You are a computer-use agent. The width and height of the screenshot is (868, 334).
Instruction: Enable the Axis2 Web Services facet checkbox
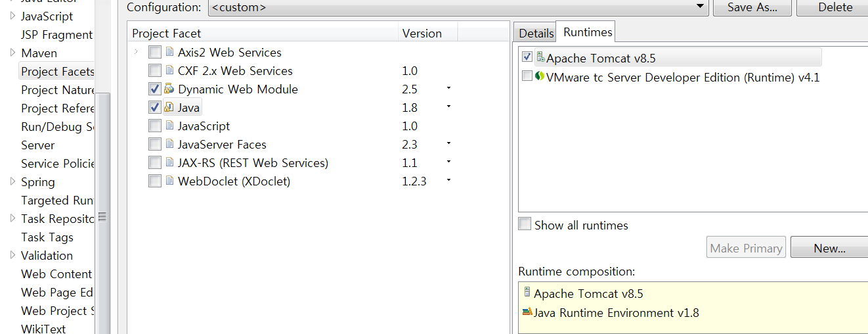click(155, 52)
